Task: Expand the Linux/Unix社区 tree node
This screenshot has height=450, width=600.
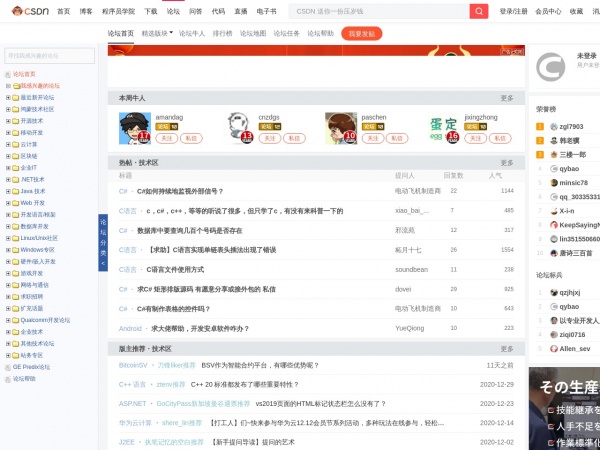Action: click(8, 238)
